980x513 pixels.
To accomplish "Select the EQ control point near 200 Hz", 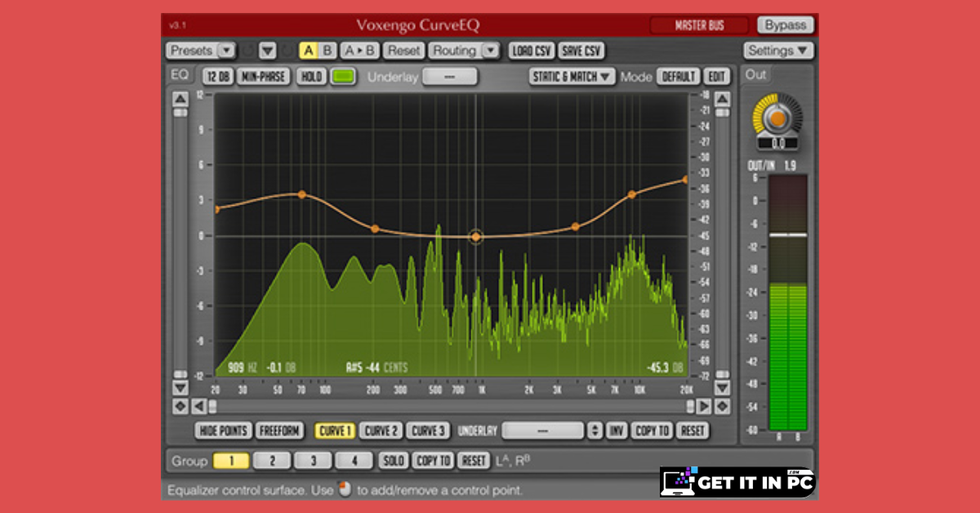I will 375,229.
